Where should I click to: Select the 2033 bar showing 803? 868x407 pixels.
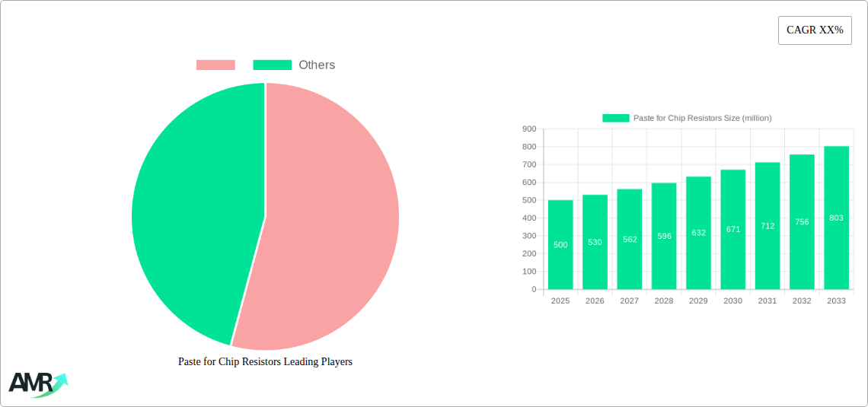(x=836, y=218)
